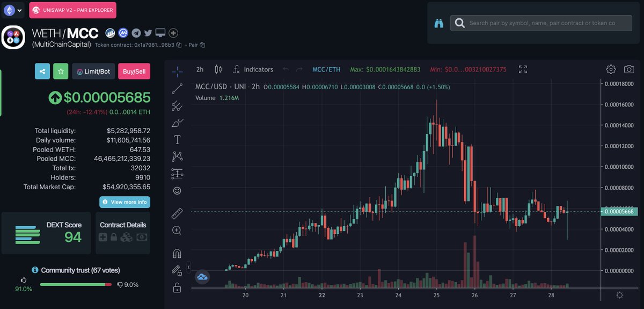Click the Daily volume value $11,605,741.56
The height and width of the screenshot is (309, 644).
(x=128, y=140)
